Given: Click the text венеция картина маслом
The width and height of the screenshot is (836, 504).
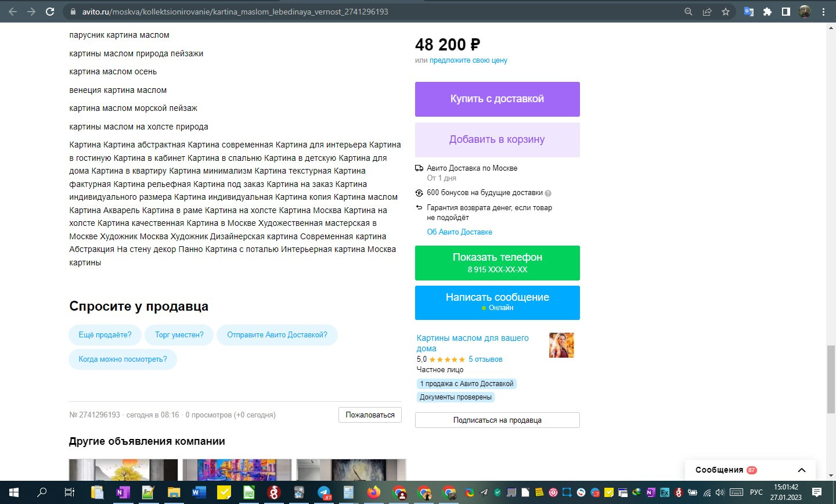Looking at the screenshot, I should 118,91.
